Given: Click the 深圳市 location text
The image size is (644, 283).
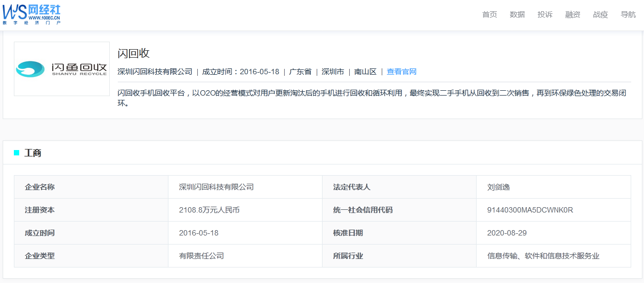Looking at the screenshot, I should [333, 72].
